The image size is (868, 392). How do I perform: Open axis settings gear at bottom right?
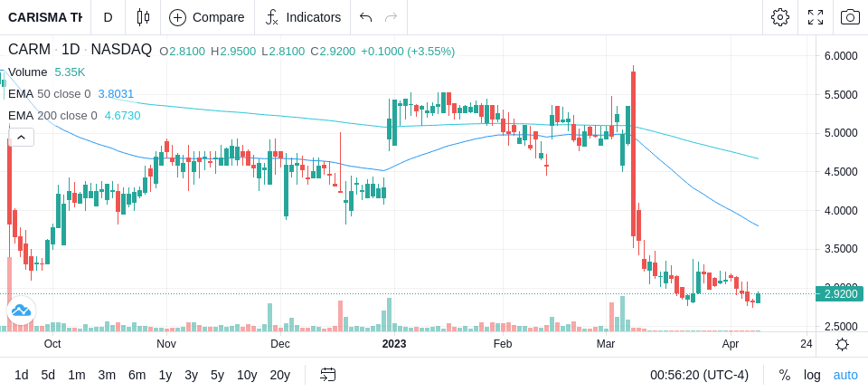click(x=842, y=344)
